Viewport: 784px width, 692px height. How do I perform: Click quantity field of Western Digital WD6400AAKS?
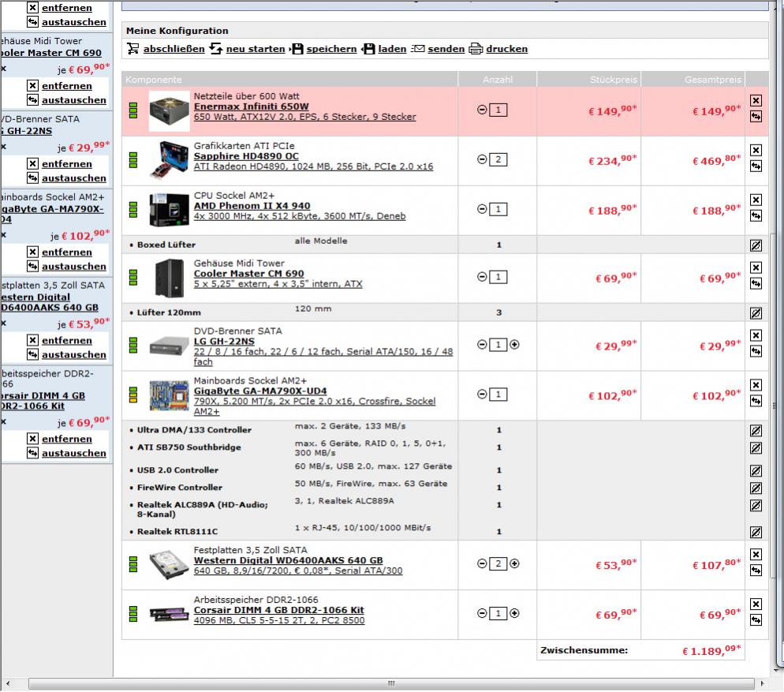pos(498,564)
